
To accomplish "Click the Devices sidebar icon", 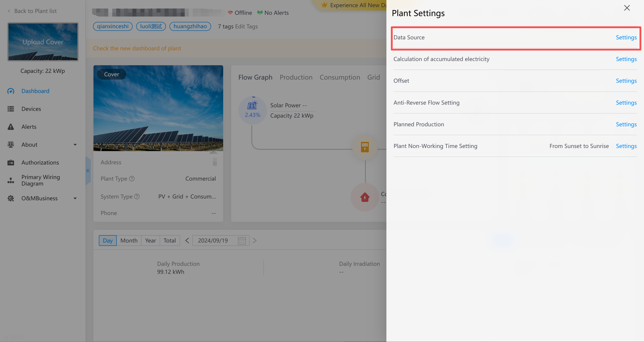I will click(11, 109).
